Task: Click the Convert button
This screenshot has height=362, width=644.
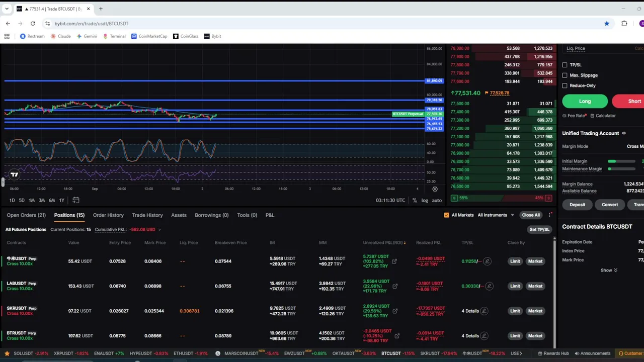Action: [x=610, y=205]
